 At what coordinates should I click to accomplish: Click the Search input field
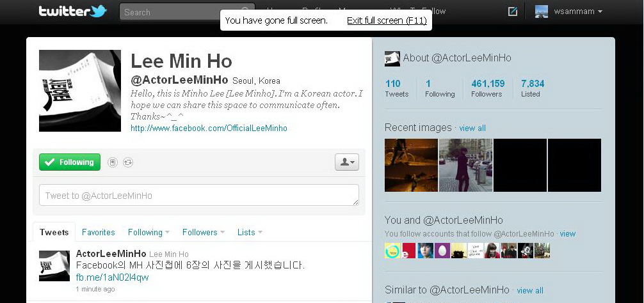(187, 12)
